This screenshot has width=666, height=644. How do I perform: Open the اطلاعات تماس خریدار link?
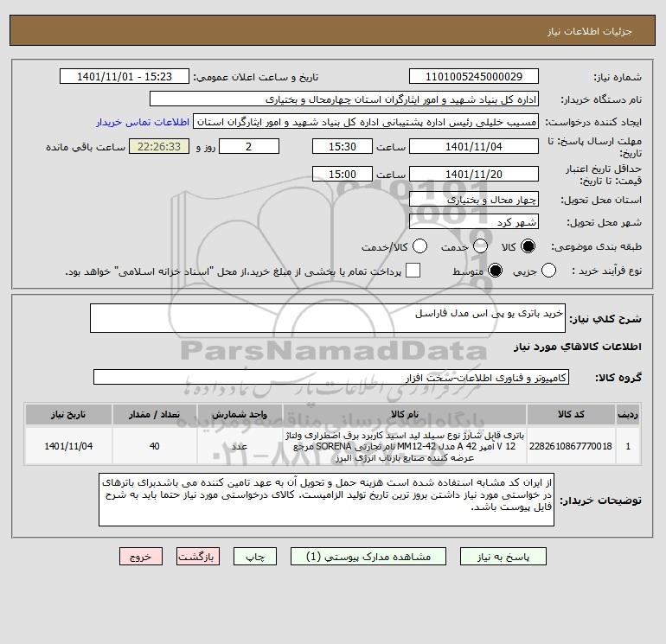(143, 122)
